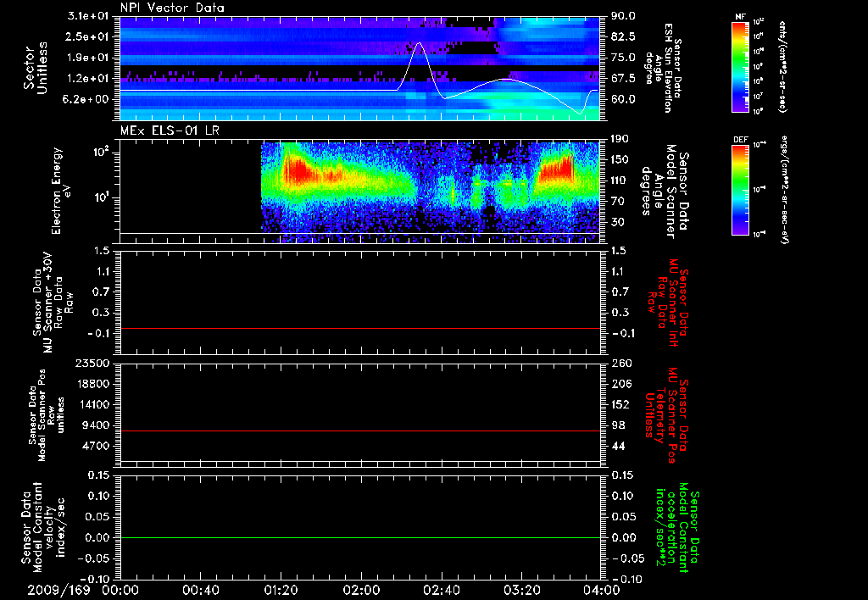Select the MU Scanner +30V Raw Data label
Screen dimensions: 868x600
click(x=53, y=302)
